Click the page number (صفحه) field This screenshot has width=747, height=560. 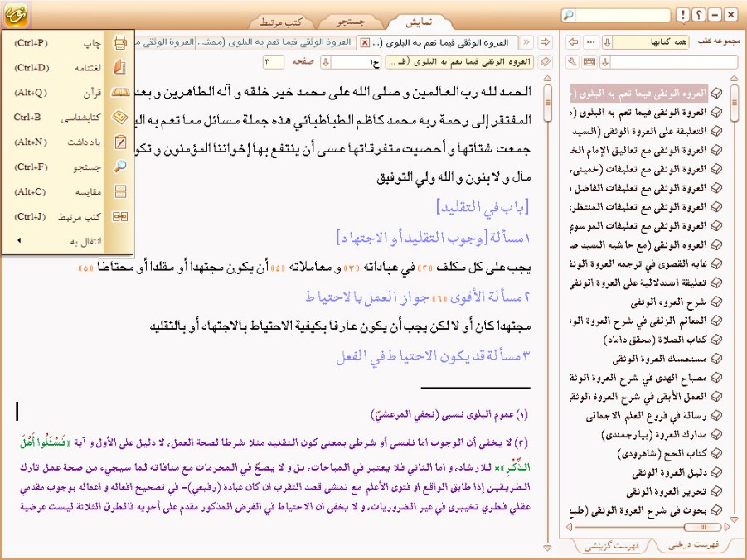pyautogui.click(x=273, y=62)
